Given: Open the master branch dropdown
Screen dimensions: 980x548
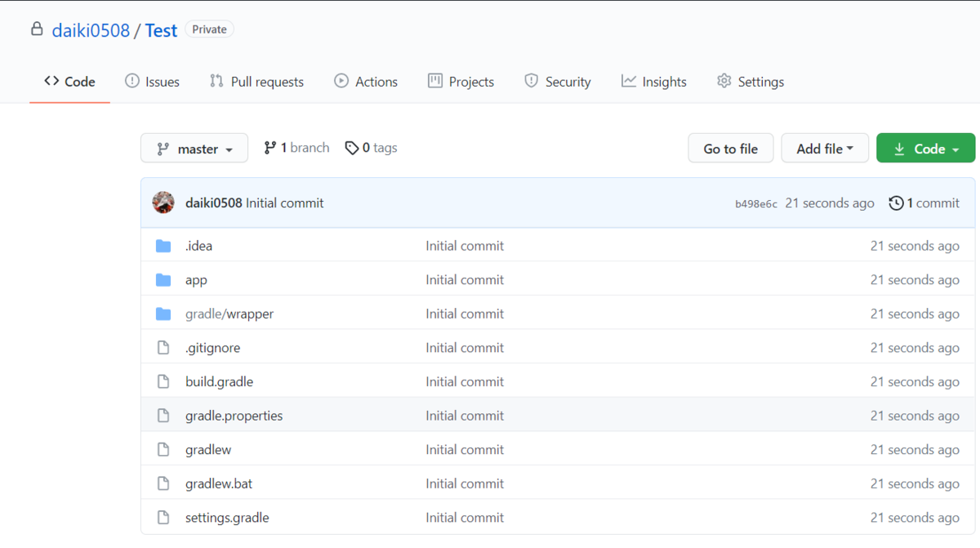Looking at the screenshot, I should click(194, 148).
